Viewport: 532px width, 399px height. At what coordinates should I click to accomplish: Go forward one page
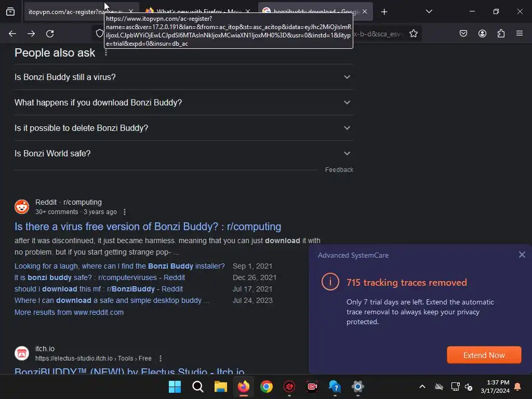31,34
